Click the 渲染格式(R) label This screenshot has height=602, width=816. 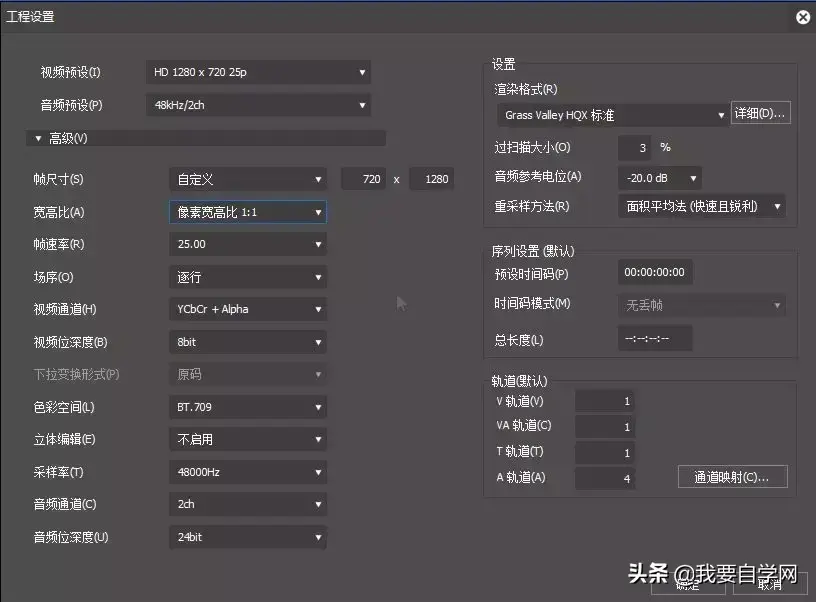click(526, 89)
